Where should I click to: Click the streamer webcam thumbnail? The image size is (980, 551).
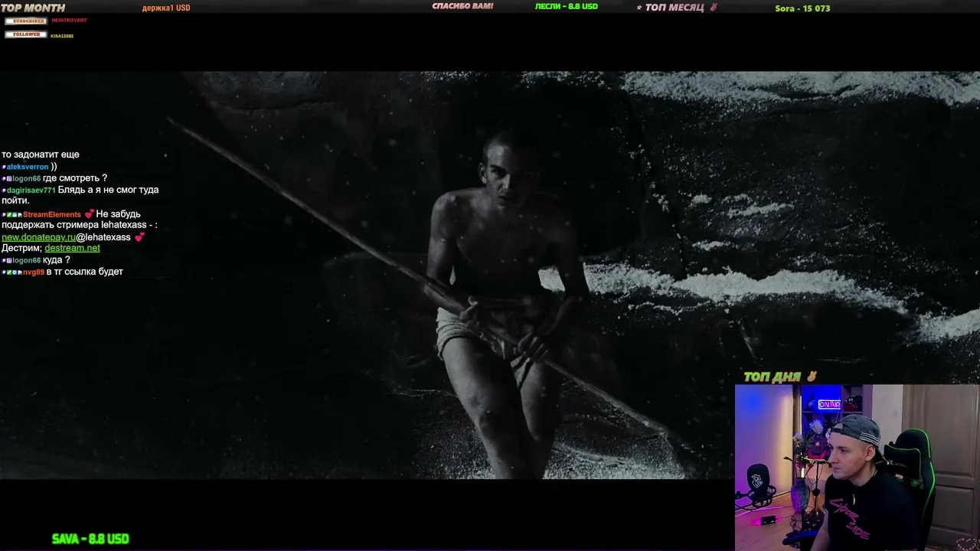pos(857,468)
